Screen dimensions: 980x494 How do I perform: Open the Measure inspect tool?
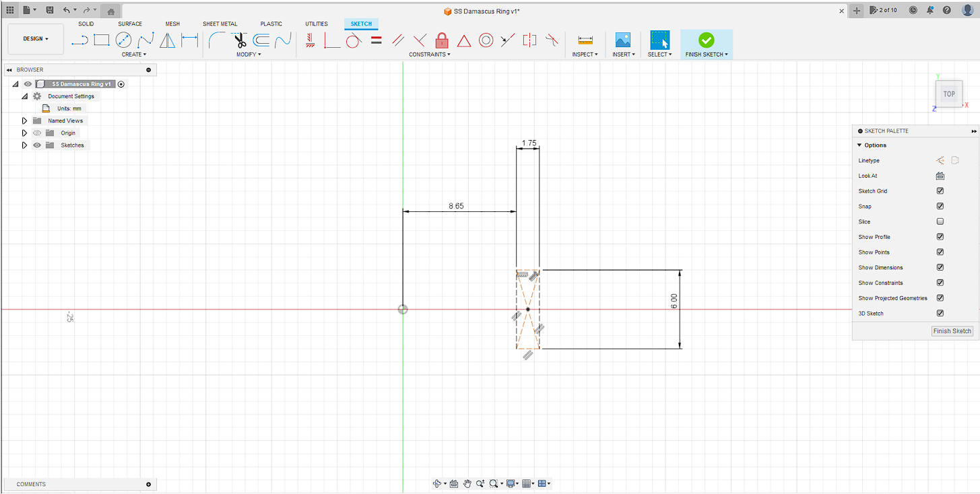coord(585,40)
